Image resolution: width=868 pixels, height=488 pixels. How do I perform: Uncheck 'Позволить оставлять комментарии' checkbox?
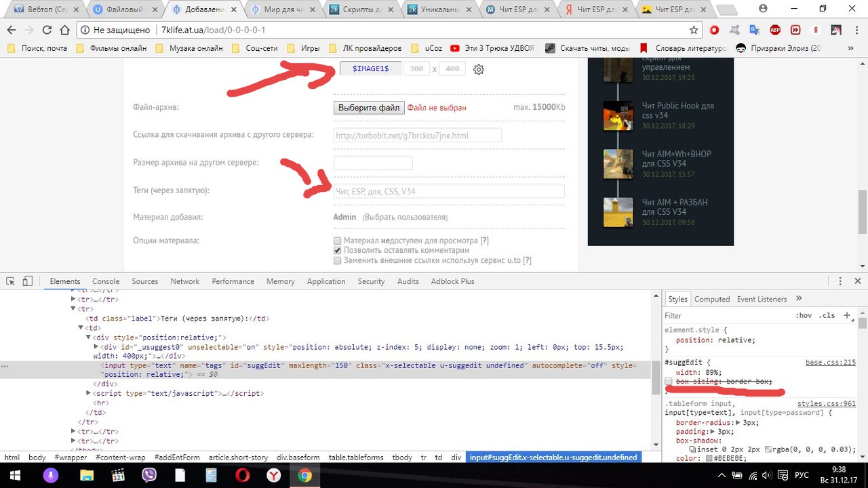(338, 250)
